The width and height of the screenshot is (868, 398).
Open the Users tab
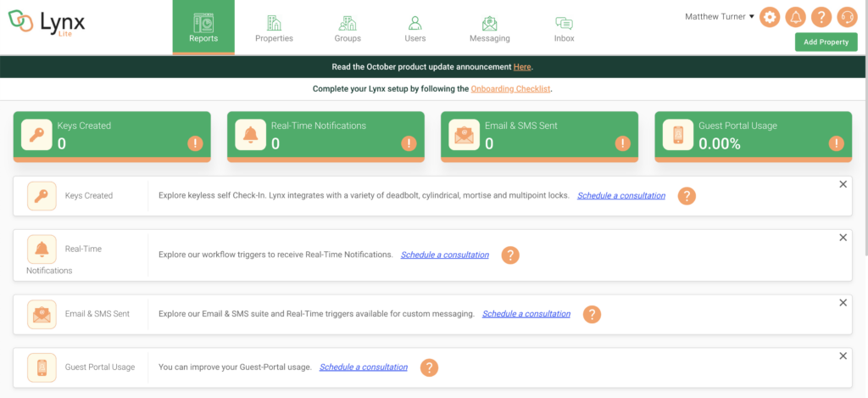point(415,28)
